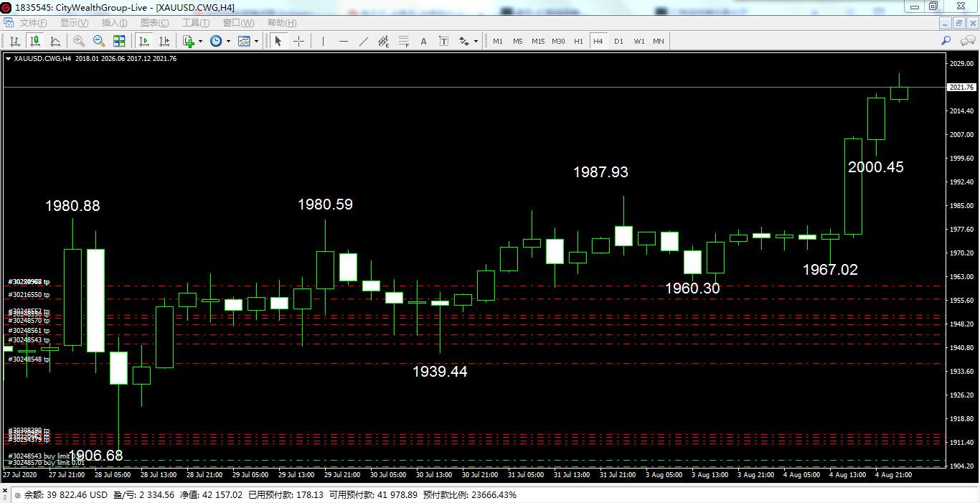Click the current price tag 2021.76
Image resolution: width=980 pixels, height=503 pixels.
[961, 87]
